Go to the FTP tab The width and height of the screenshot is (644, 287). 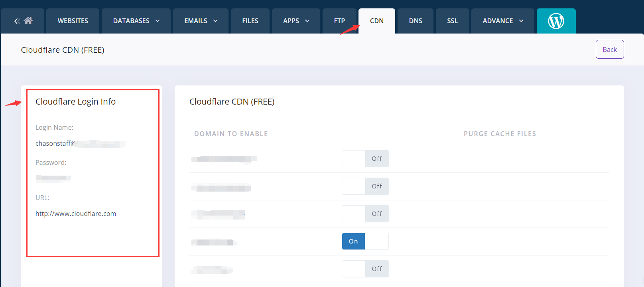(x=339, y=21)
